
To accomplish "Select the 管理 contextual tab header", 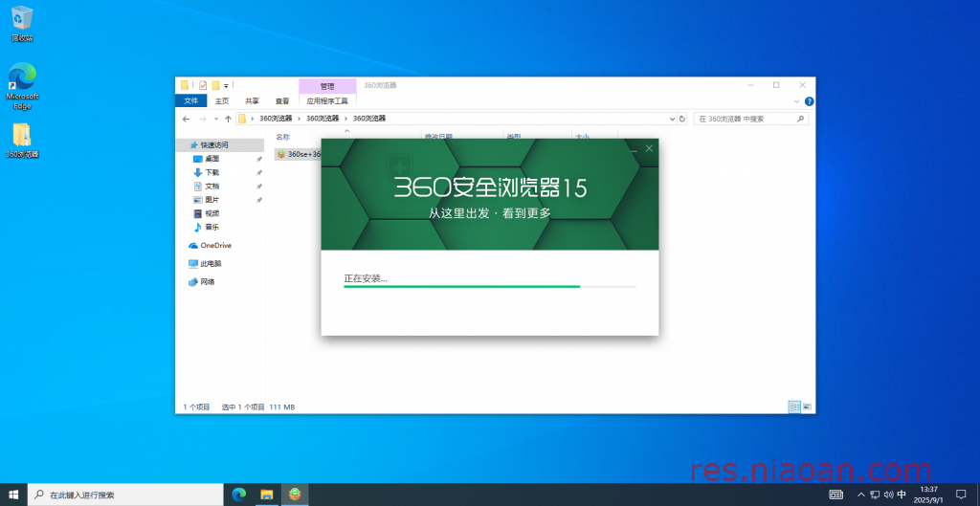I will coord(327,86).
